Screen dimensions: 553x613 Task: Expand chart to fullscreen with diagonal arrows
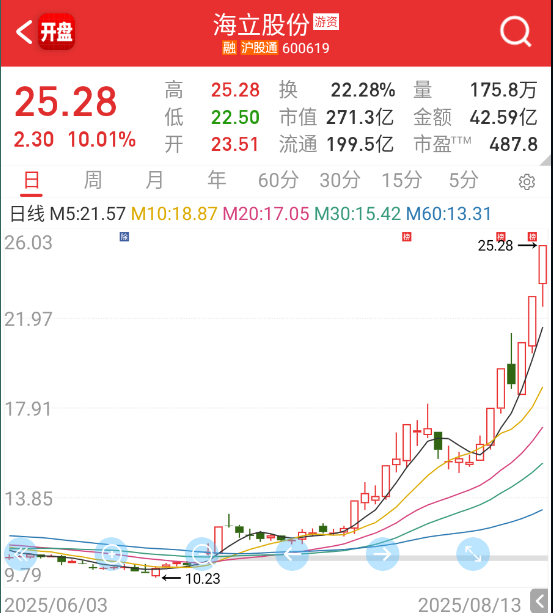coord(472,554)
